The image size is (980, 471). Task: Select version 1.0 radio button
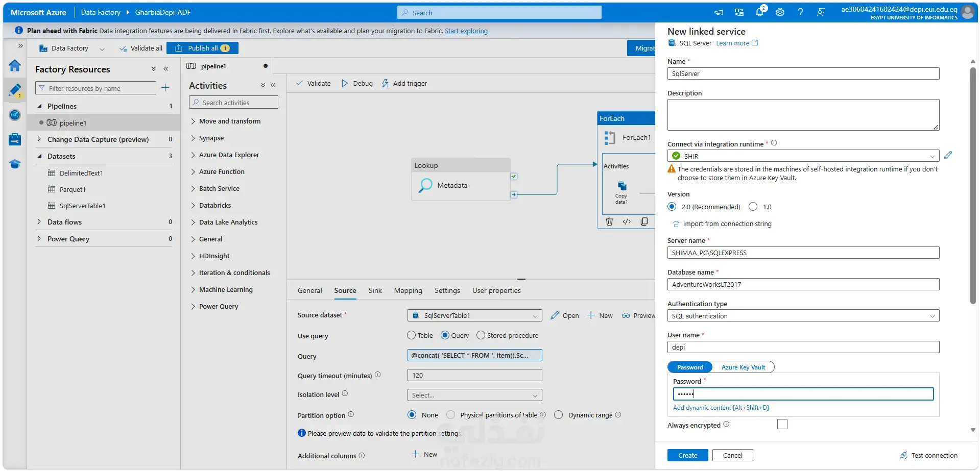[753, 207]
